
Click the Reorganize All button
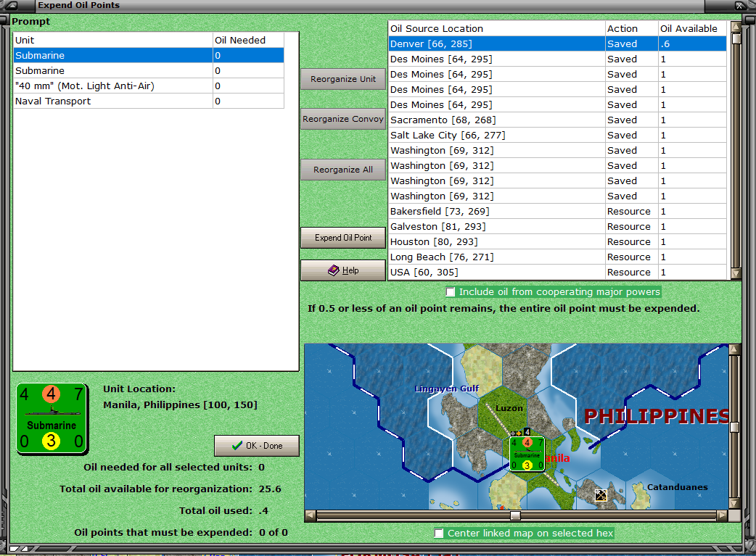click(x=343, y=170)
